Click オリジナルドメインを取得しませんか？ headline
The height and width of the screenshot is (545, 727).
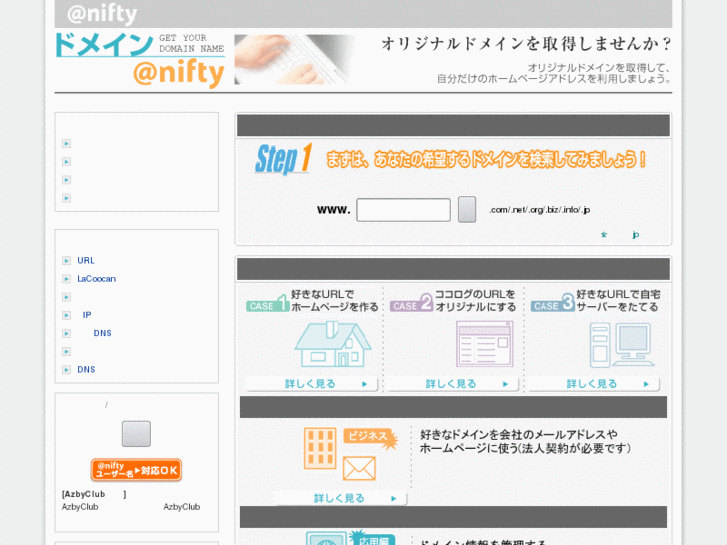pos(526,44)
